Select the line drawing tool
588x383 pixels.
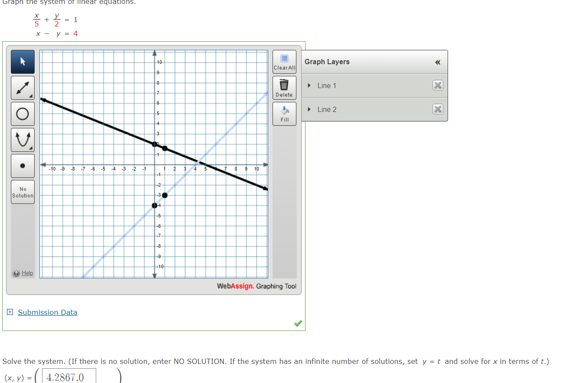pyautogui.click(x=22, y=87)
